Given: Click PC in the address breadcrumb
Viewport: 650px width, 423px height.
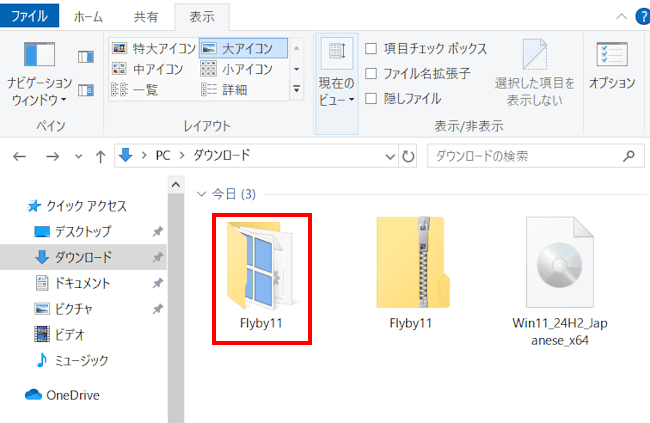Looking at the screenshot, I should 163,156.
